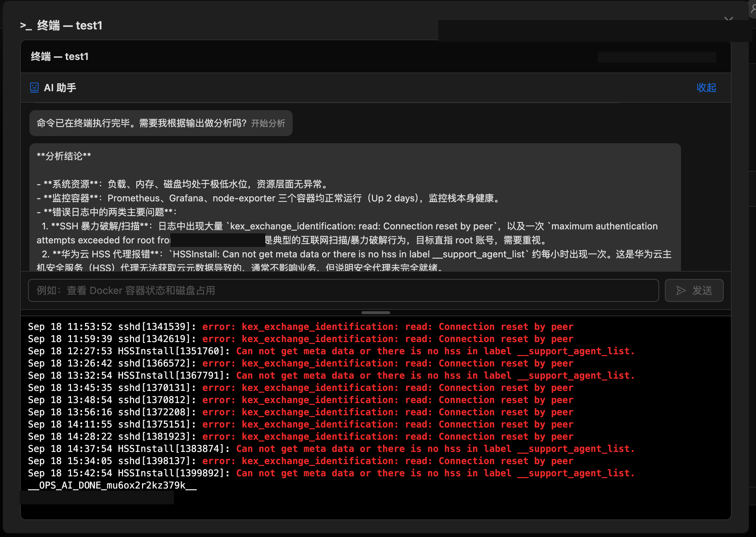Click the 监控容器 Prometheus analysis line
The image size is (756, 537).
point(269,198)
